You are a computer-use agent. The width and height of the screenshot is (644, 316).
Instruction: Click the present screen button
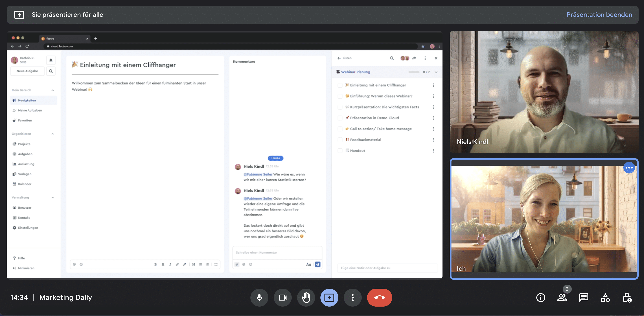329,297
